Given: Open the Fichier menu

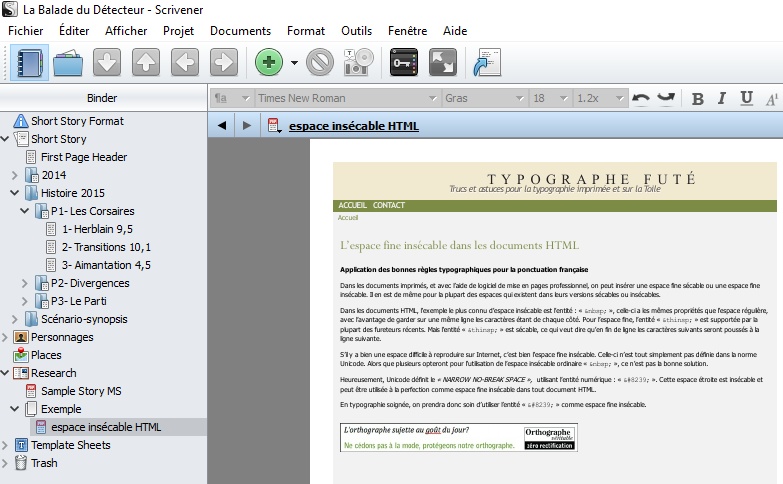Looking at the screenshot, I should pyautogui.click(x=25, y=31).
